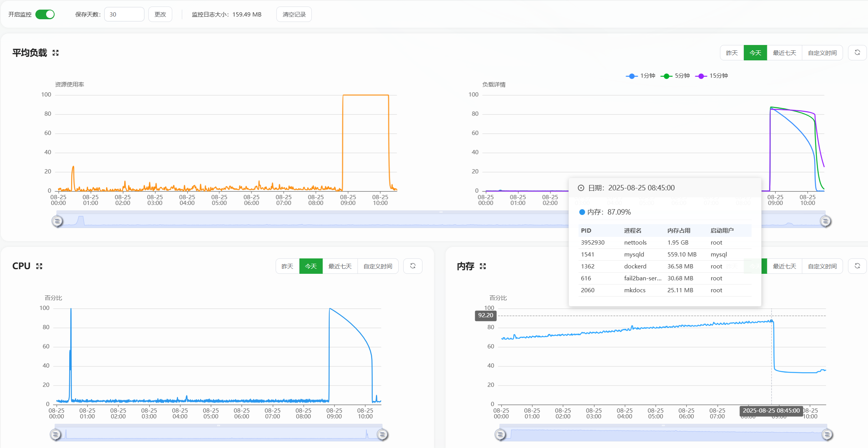Expand the 平均负载 chart fullscreen icon

point(56,53)
